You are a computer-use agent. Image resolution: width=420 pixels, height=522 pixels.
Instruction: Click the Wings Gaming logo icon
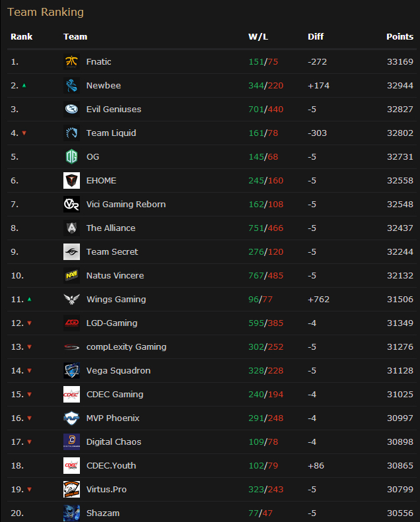(x=72, y=300)
